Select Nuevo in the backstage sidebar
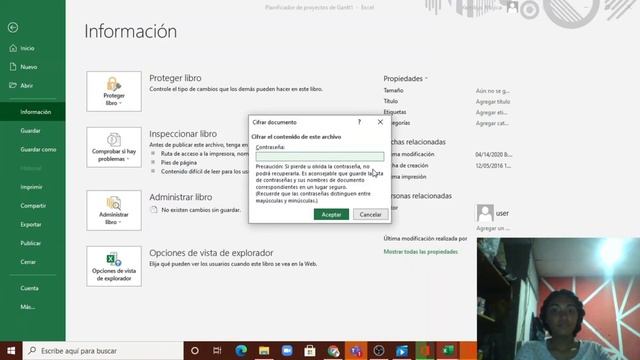The image size is (640, 360). click(x=29, y=67)
